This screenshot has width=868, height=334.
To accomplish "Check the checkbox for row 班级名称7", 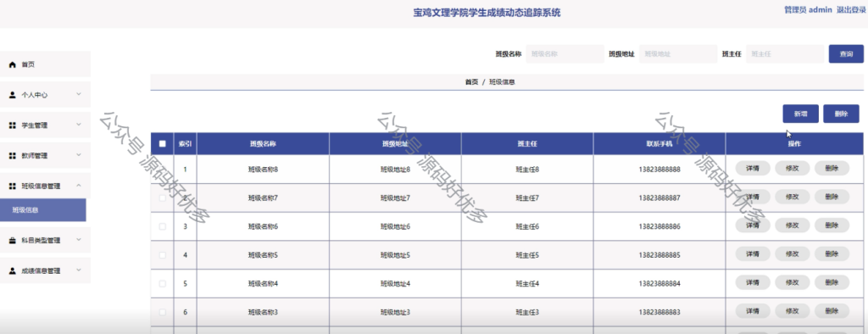I will click(162, 198).
